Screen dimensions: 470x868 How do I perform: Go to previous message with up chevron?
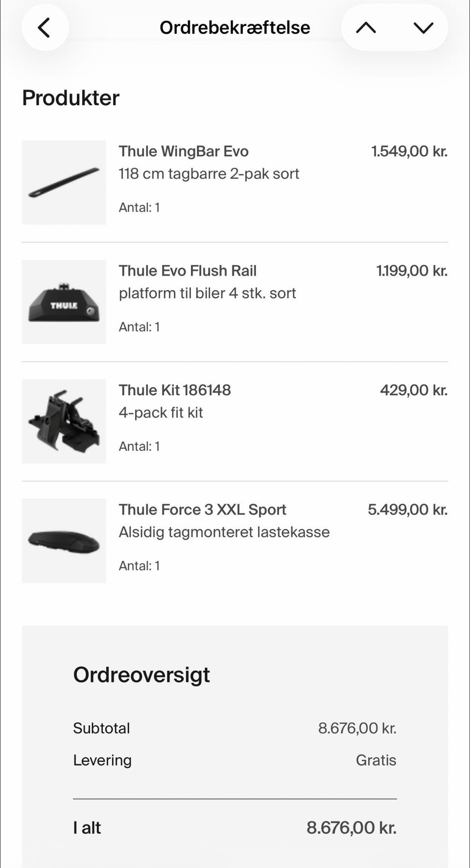tap(366, 28)
